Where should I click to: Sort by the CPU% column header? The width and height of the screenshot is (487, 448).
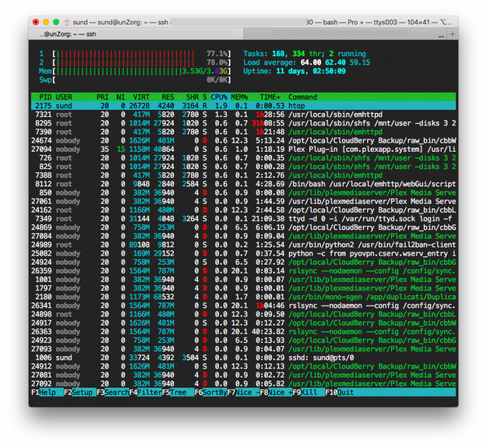(220, 97)
